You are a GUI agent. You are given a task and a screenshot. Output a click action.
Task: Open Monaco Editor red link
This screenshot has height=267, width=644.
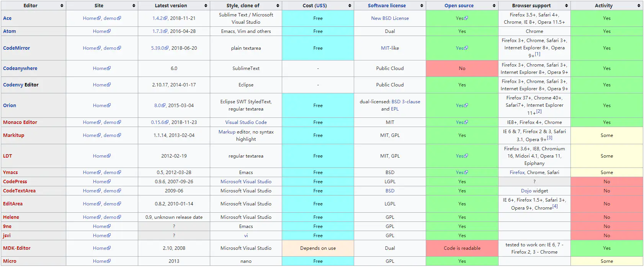pyautogui.click(x=20, y=122)
